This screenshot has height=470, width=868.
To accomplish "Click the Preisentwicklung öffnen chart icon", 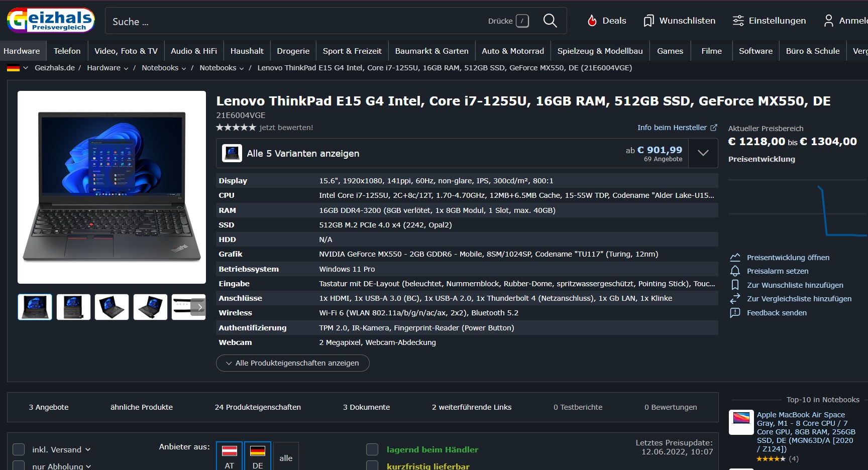I will click(x=735, y=257).
